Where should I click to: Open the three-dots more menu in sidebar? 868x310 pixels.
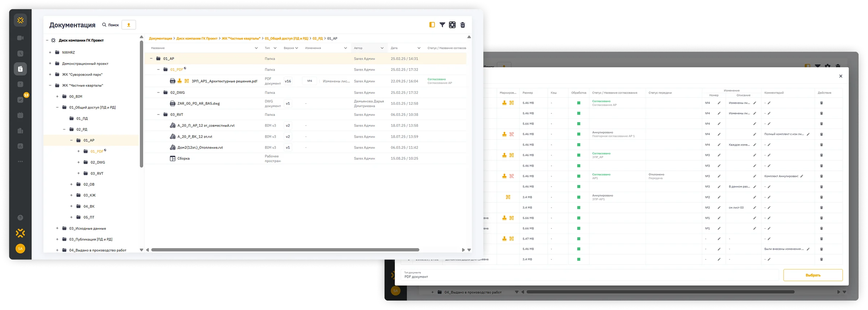[20, 162]
